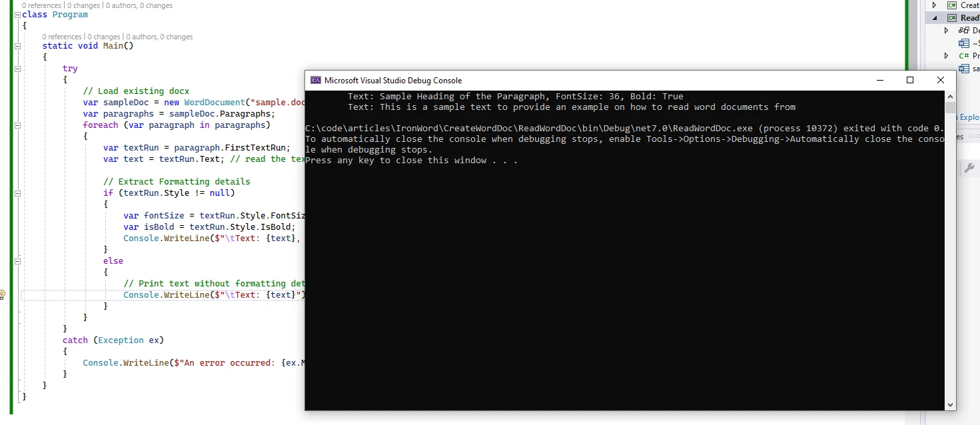Viewport: 980px width, 425px height.
Task: Collapse the static void Main method
Action: tap(17, 46)
